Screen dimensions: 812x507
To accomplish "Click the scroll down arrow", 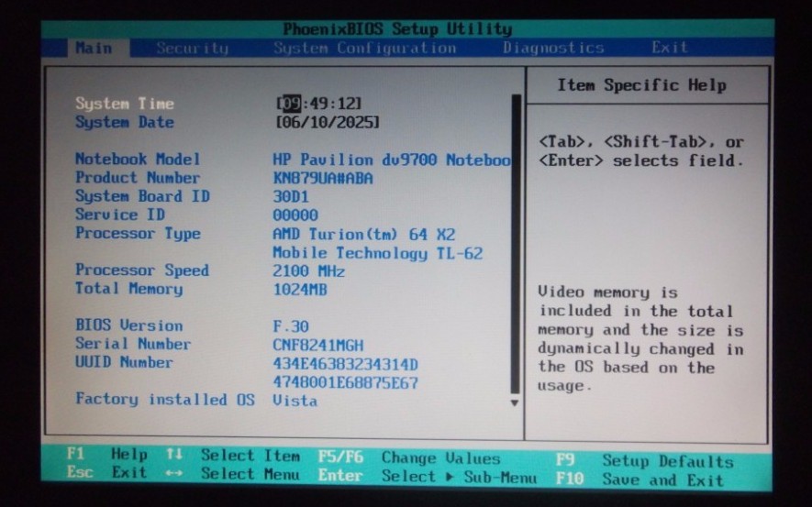I will click(x=514, y=403).
